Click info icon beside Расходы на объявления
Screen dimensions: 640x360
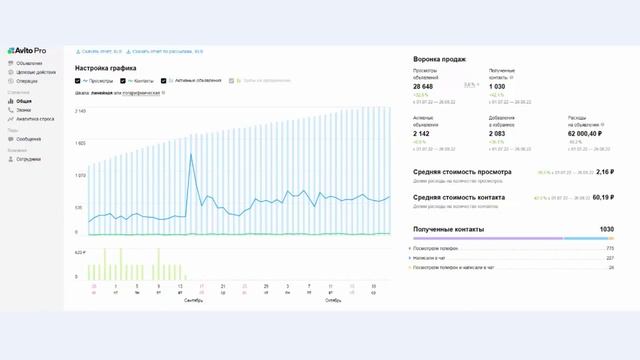[x=602, y=125]
